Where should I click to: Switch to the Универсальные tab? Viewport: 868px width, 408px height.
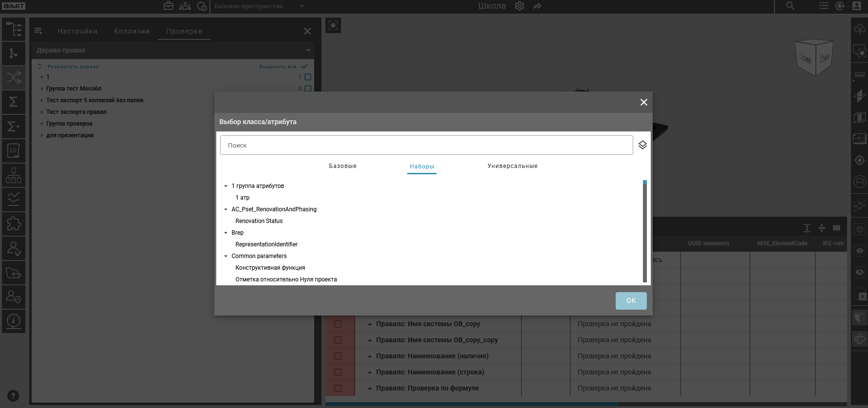click(512, 166)
